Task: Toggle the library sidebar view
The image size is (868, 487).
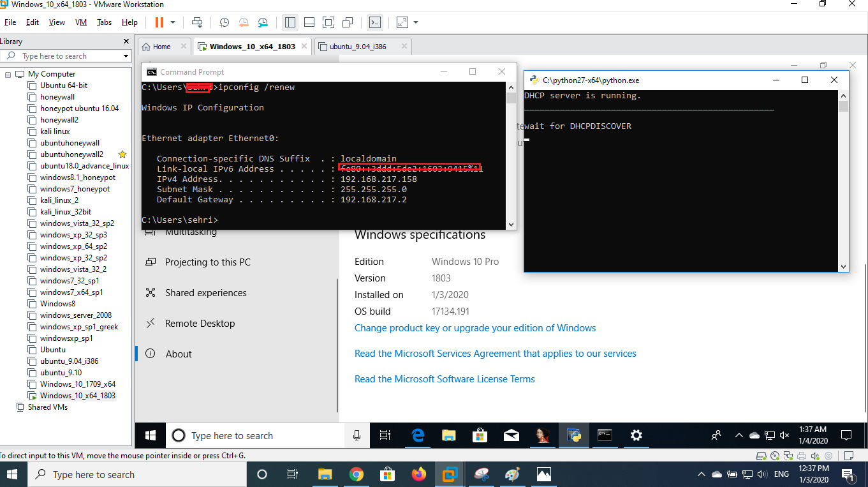Action: (x=290, y=22)
